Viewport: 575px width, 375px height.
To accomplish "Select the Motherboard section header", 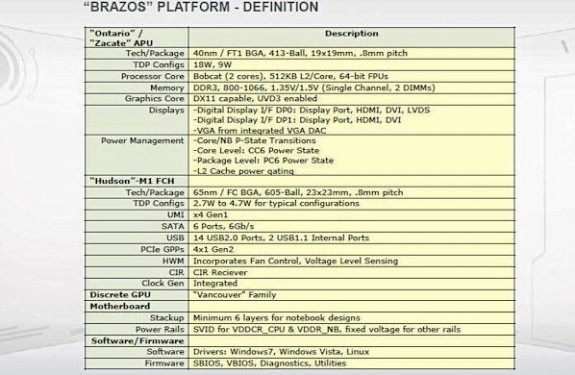I will pos(120,306).
